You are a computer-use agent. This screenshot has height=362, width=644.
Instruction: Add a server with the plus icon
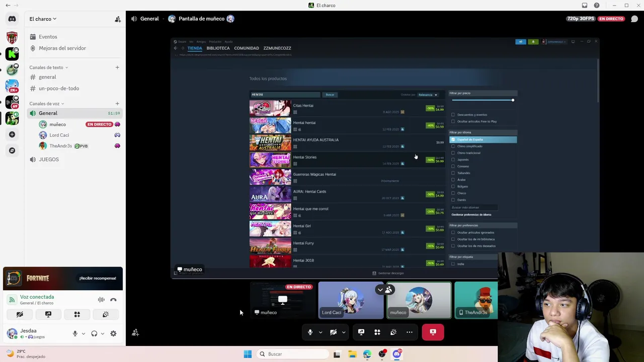coord(12,134)
